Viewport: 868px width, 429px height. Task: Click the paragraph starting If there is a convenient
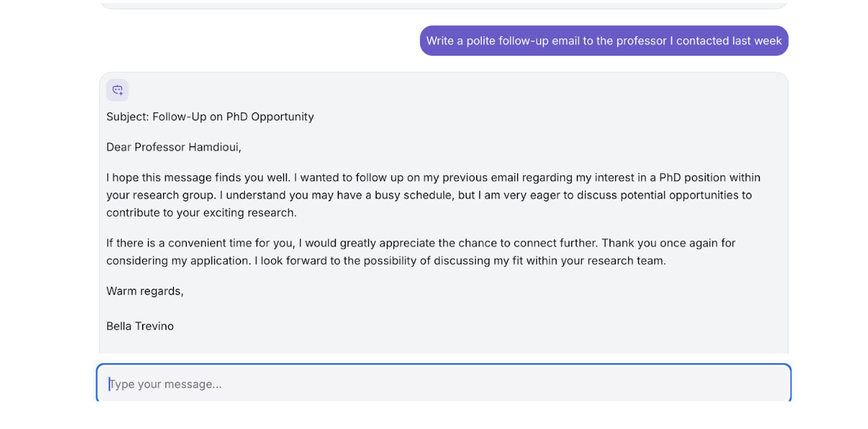click(420, 251)
